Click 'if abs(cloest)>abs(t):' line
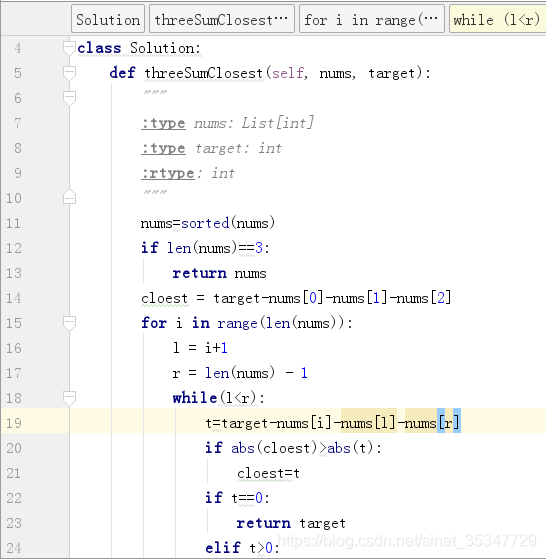 (x=293, y=448)
